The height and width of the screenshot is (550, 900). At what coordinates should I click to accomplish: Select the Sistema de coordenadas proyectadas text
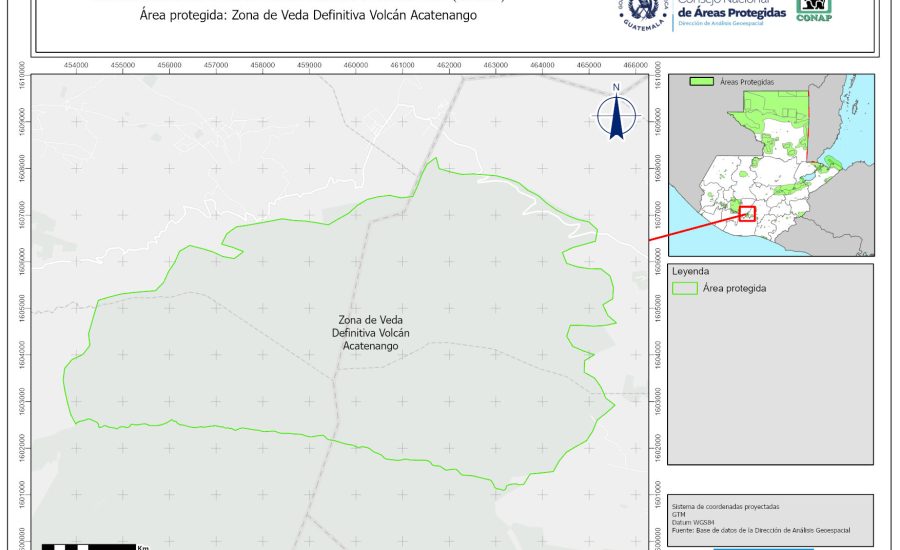[x=725, y=507]
